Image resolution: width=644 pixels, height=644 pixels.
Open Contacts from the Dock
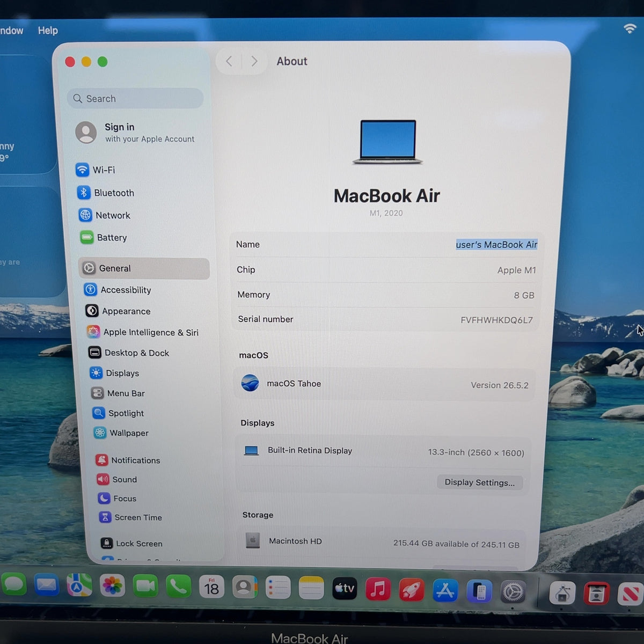point(244,588)
